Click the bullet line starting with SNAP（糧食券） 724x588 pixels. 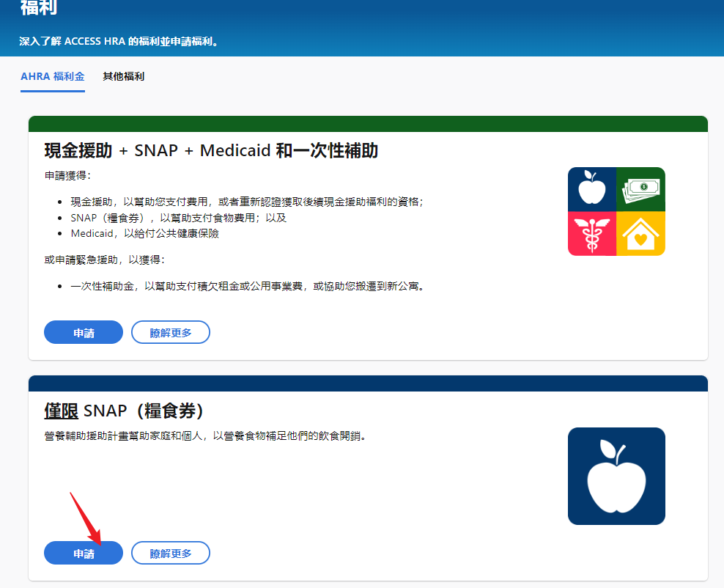[x=178, y=218]
